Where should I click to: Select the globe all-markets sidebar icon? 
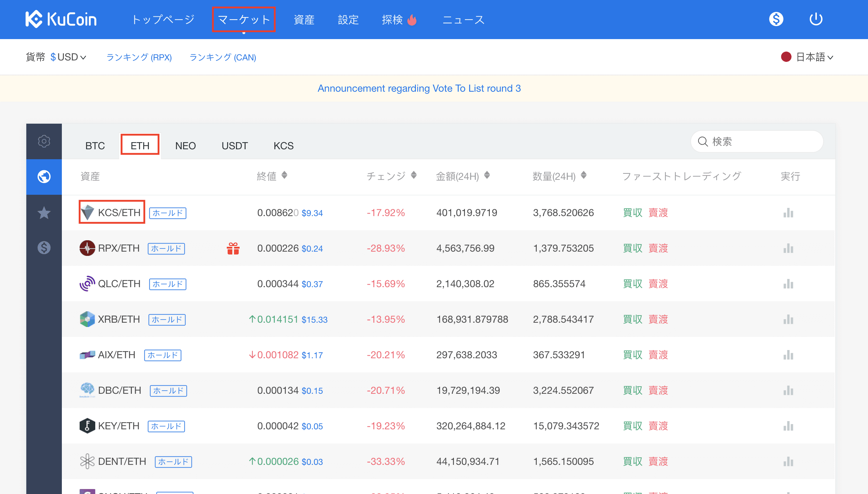pyautogui.click(x=44, y=177)
